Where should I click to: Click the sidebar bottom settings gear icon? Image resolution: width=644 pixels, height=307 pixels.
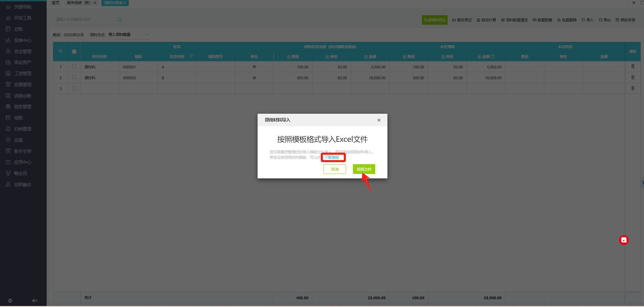pos(10,301)
